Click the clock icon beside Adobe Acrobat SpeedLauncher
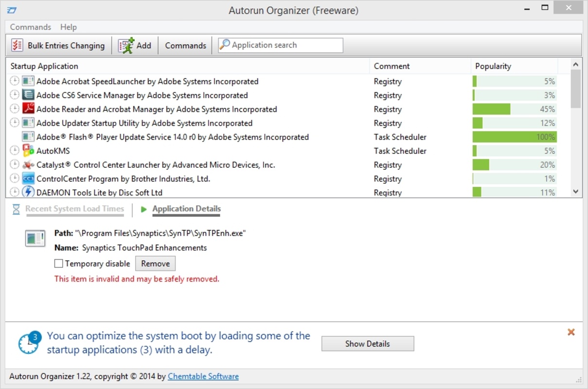This screenshot has width=588, height=389. [15, 81]
